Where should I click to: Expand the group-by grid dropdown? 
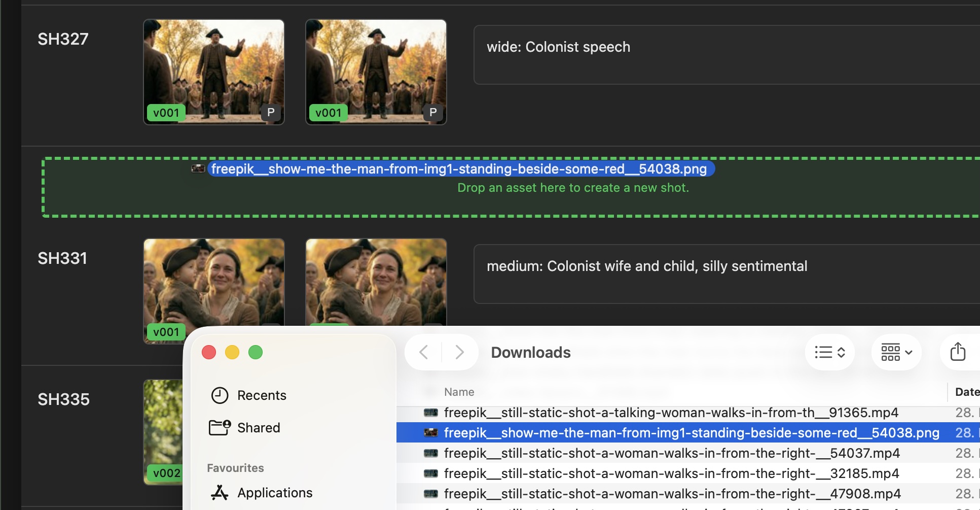pos(896,352)
